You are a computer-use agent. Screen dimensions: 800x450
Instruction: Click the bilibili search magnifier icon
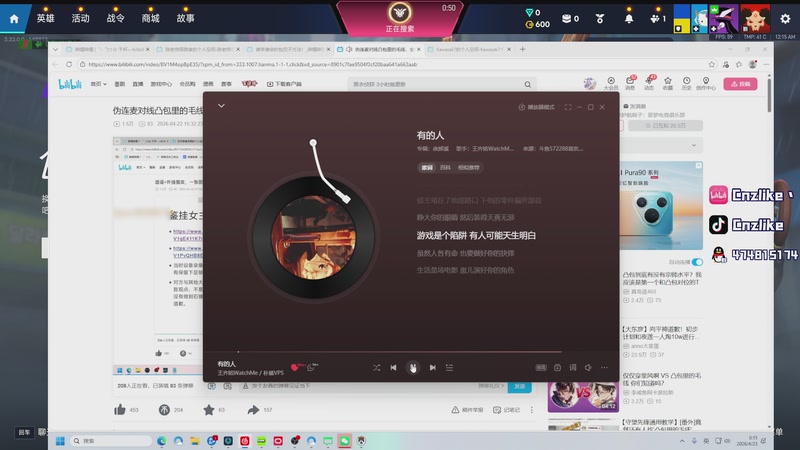coord(528,84)
